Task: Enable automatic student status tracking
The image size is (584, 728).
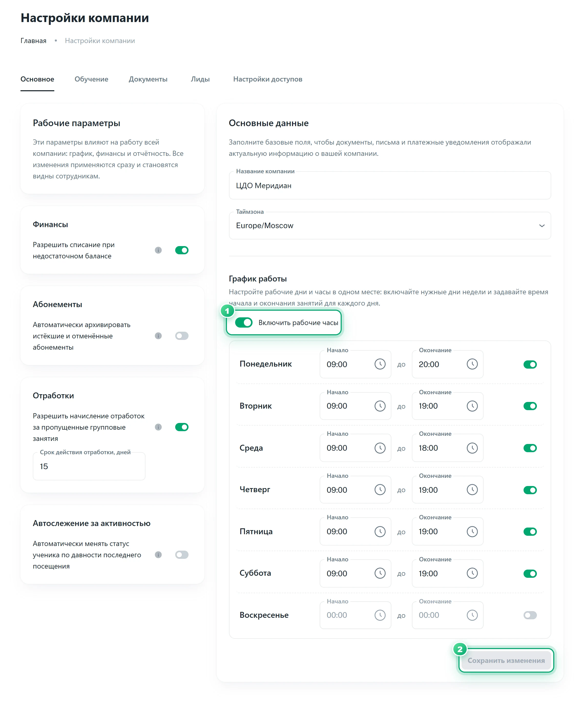Action: [182, 555]
